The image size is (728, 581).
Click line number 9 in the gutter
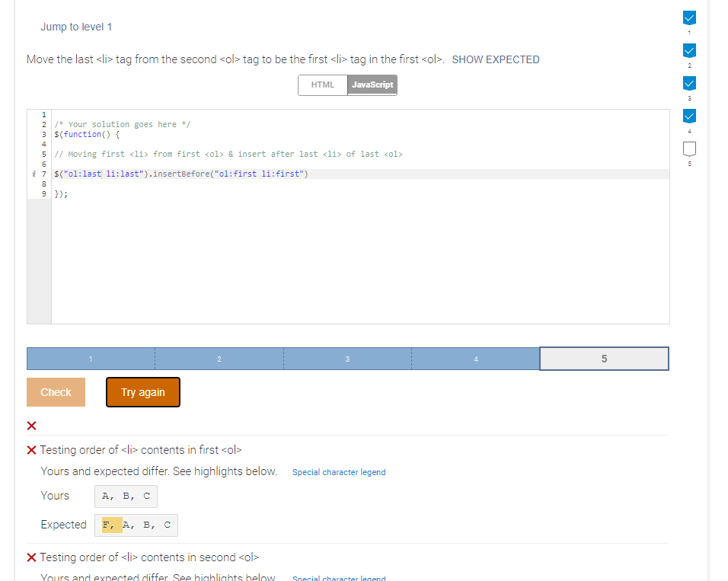click(44, 193)
